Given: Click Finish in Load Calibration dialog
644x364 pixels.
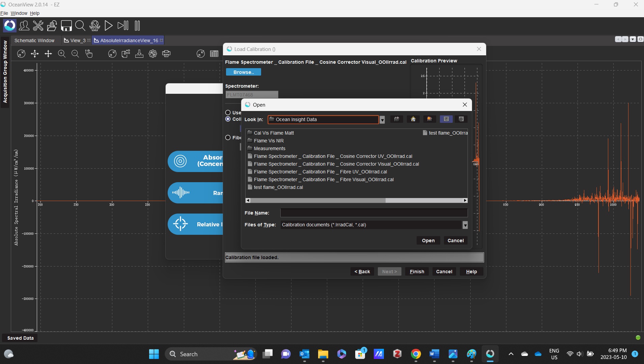Looking at the screenshot, I should pos(417,272).
